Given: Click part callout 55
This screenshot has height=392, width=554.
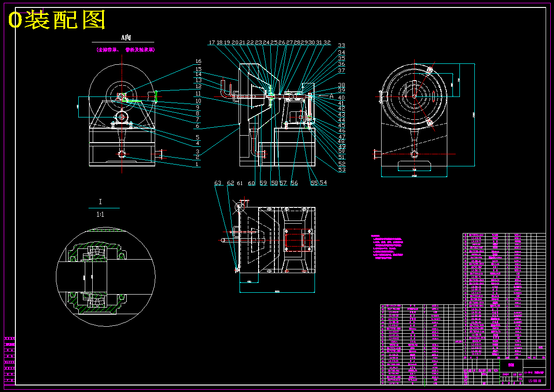Looking at the screenshot, I should (x=314, y=183).
